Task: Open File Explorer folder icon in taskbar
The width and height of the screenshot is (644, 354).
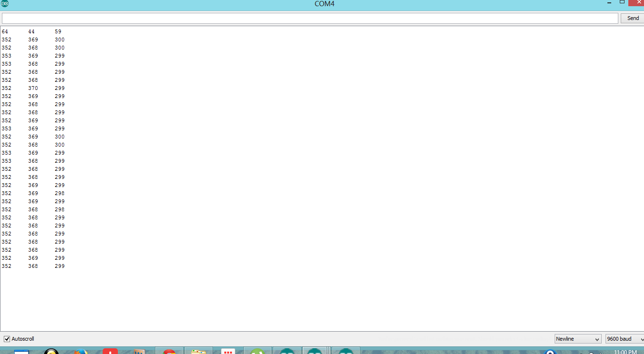Action: [x=198, y=351]
